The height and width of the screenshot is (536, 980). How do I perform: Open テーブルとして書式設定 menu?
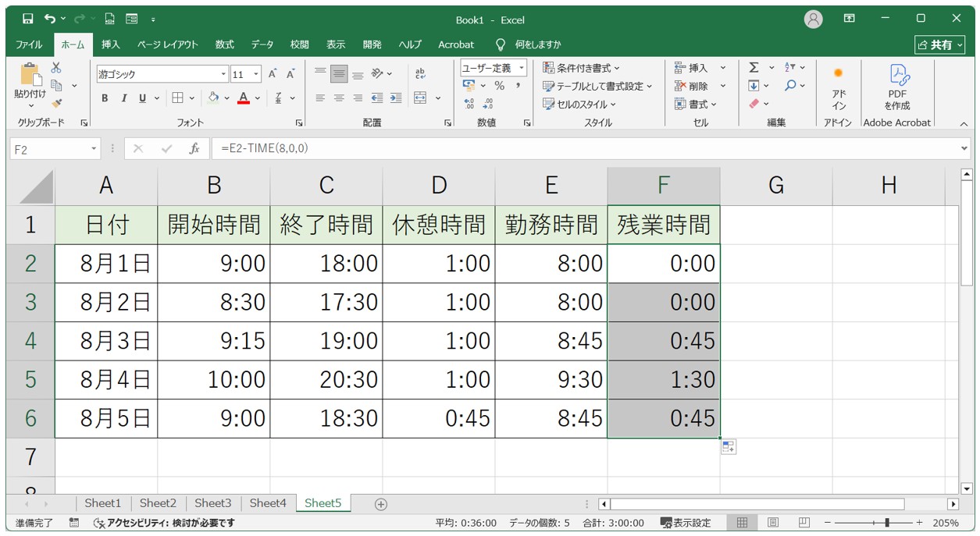pyautogui.click(x=597, y=86)
